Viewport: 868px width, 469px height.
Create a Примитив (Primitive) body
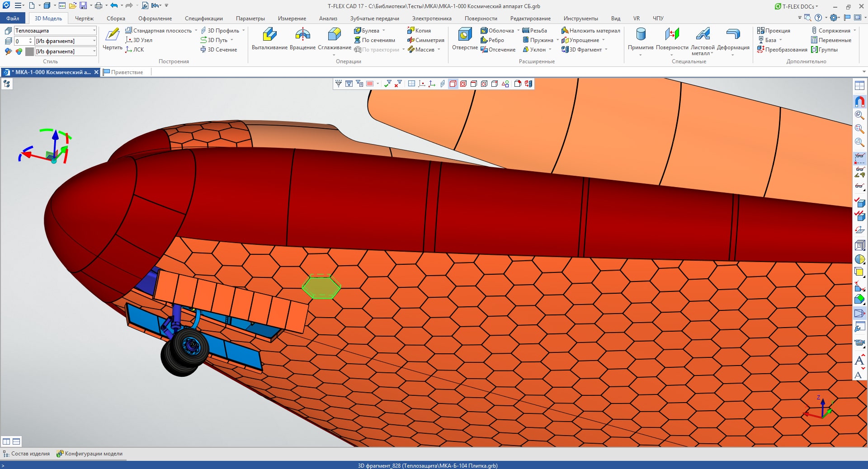[641, 38]
